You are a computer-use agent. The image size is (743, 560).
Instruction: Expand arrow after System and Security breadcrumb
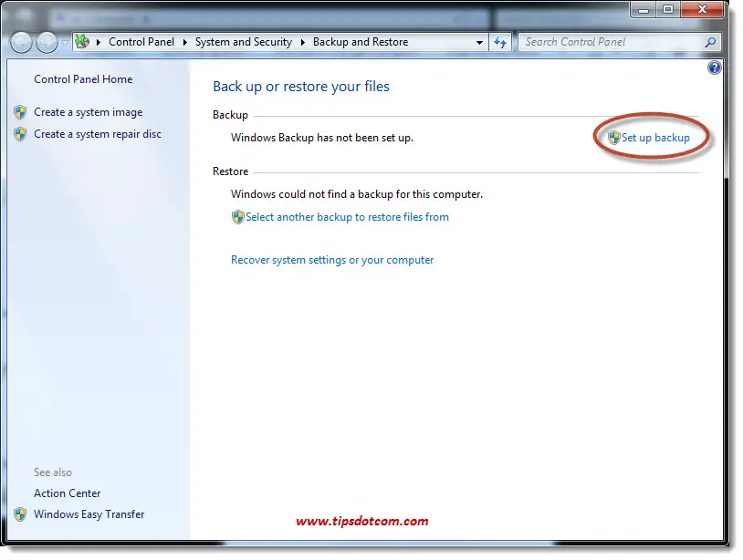(303, 42)
